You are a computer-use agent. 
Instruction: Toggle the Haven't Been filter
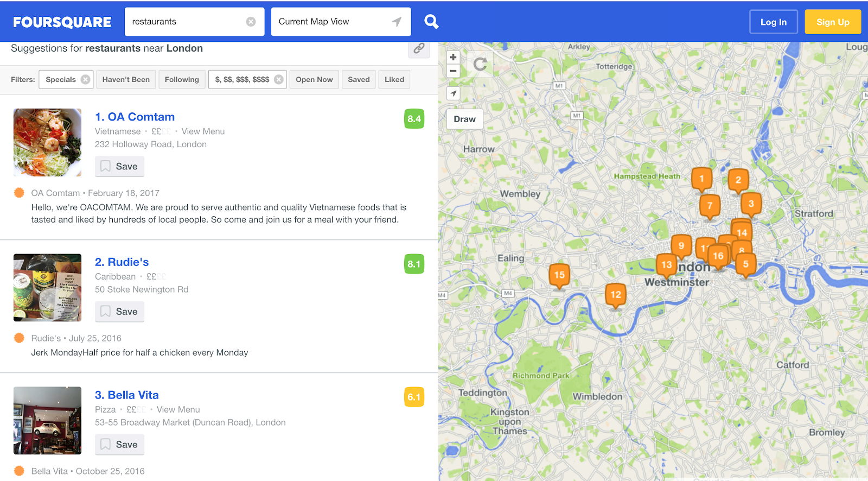(126, 79)
